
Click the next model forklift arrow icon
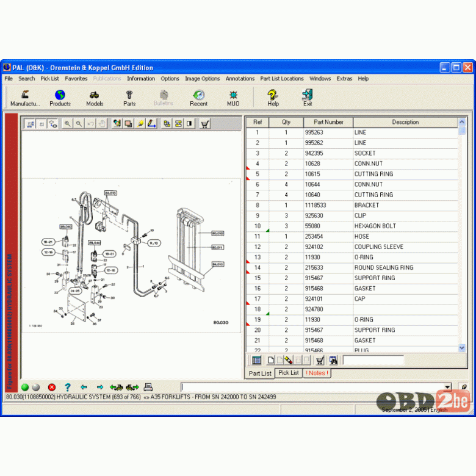pos(132,387)
